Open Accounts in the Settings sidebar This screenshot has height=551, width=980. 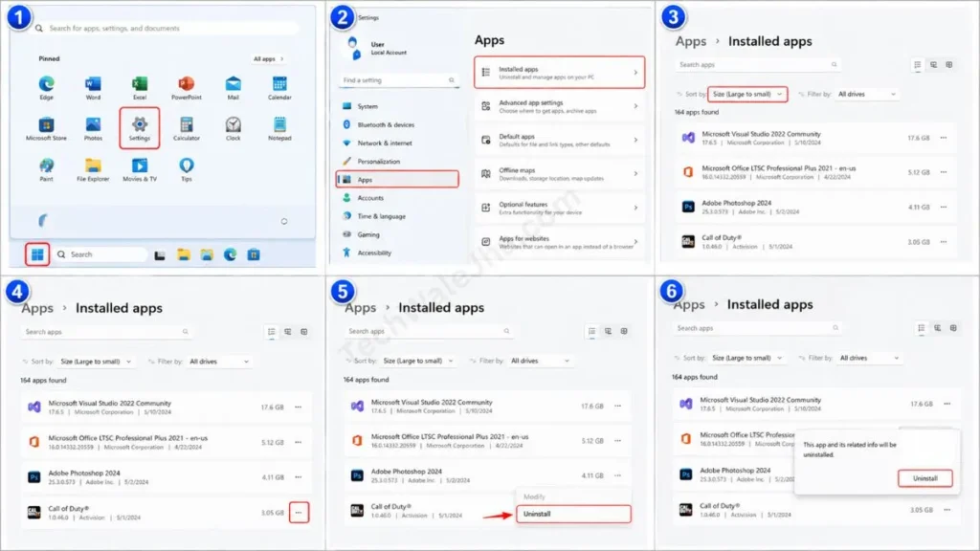(x=397, y=198)
